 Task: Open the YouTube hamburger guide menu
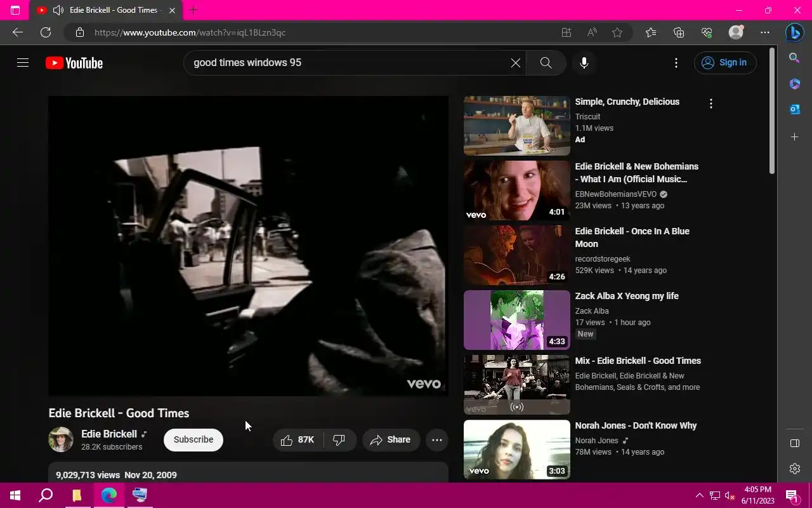pos(23,62)
